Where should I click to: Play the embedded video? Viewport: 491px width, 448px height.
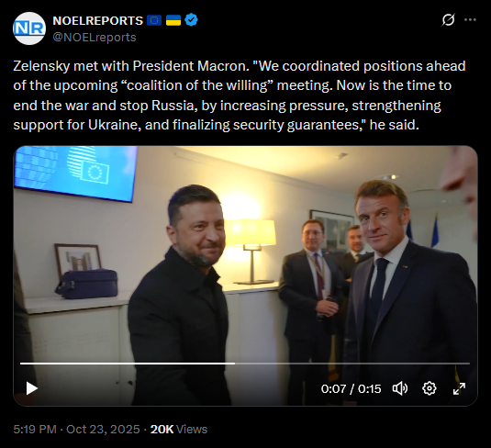32,388
